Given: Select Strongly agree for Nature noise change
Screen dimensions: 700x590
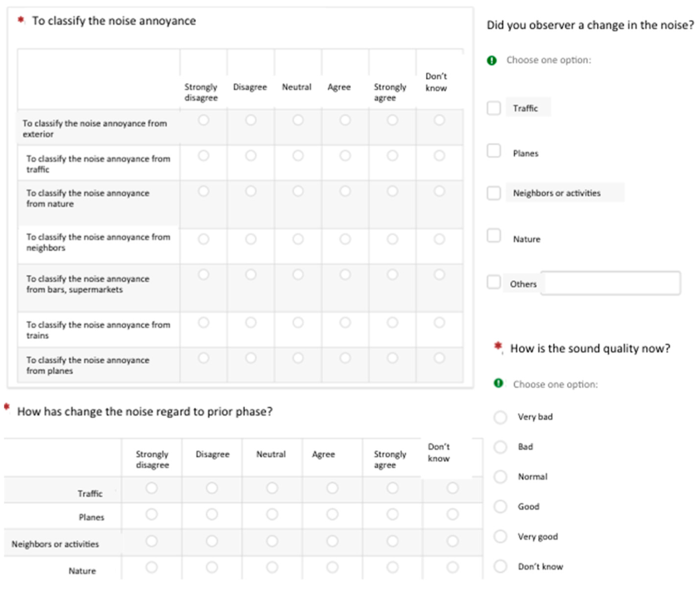Looking at the screenshot, I should tap(392, 568).
